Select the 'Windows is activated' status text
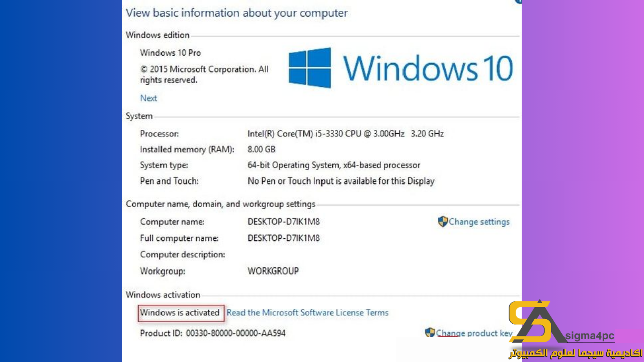Screen dimensions: 644x362 [x=180, y=312]
